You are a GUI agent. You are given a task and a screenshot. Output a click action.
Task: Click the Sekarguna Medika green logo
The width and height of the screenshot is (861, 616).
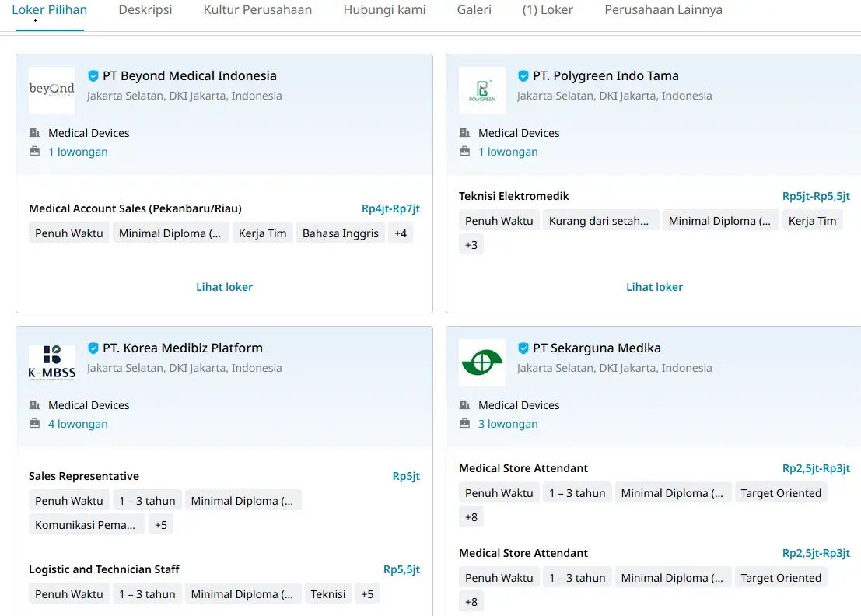pyautogui.click(x=482, y=362)
